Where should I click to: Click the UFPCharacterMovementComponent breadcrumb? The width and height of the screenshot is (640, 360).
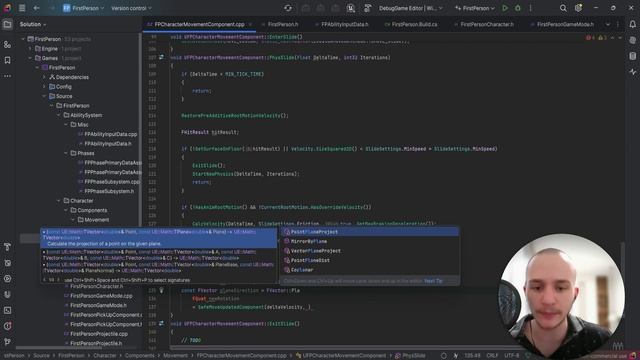point(340,356)
